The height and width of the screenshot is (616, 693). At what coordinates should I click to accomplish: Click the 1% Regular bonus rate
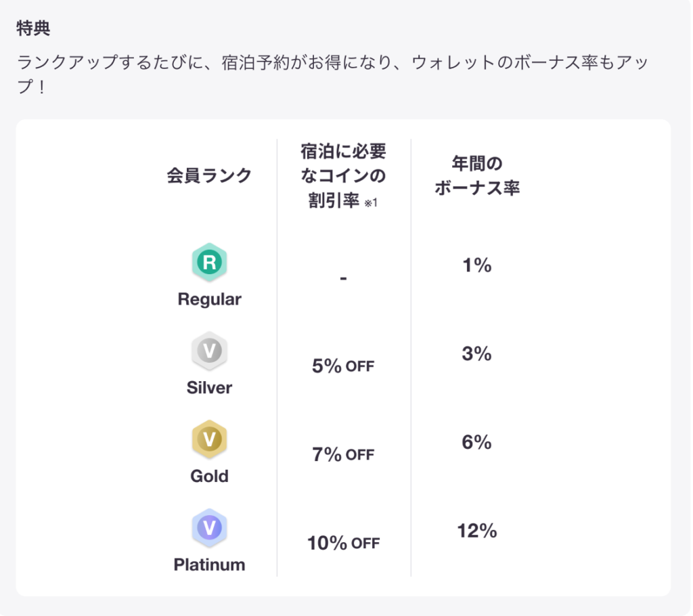tap(477, 266)
